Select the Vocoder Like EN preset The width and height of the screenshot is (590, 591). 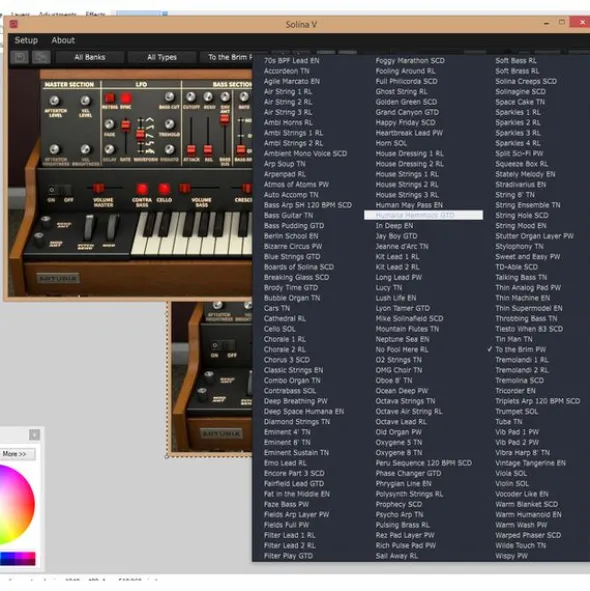522,494
